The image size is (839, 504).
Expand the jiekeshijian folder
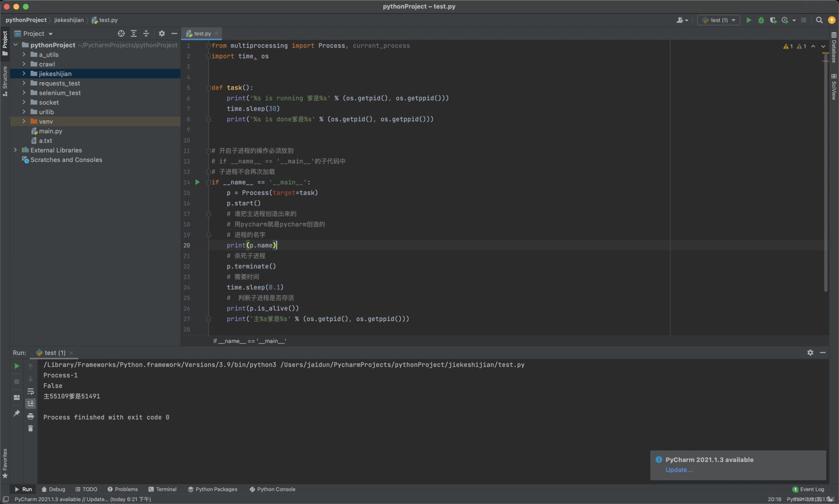tap(24, 74)
